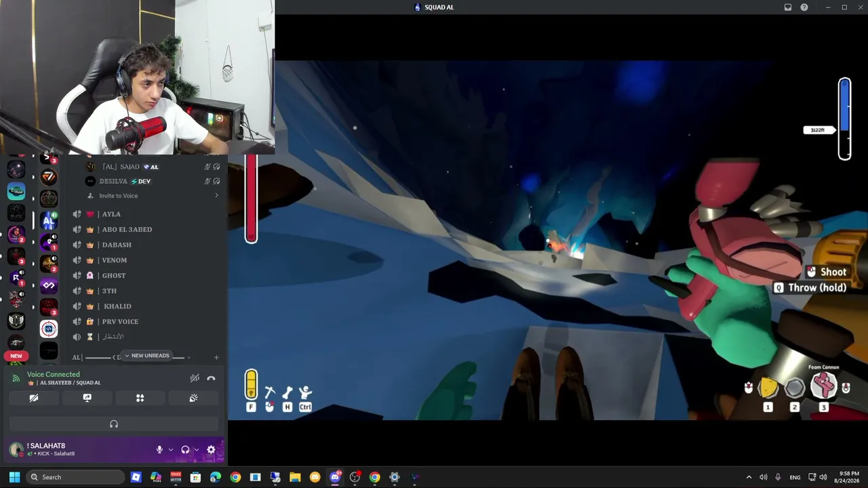Screen dimensions: 868x488
Task: Open File Explorer from the taskbar
Action: (295, 477)
